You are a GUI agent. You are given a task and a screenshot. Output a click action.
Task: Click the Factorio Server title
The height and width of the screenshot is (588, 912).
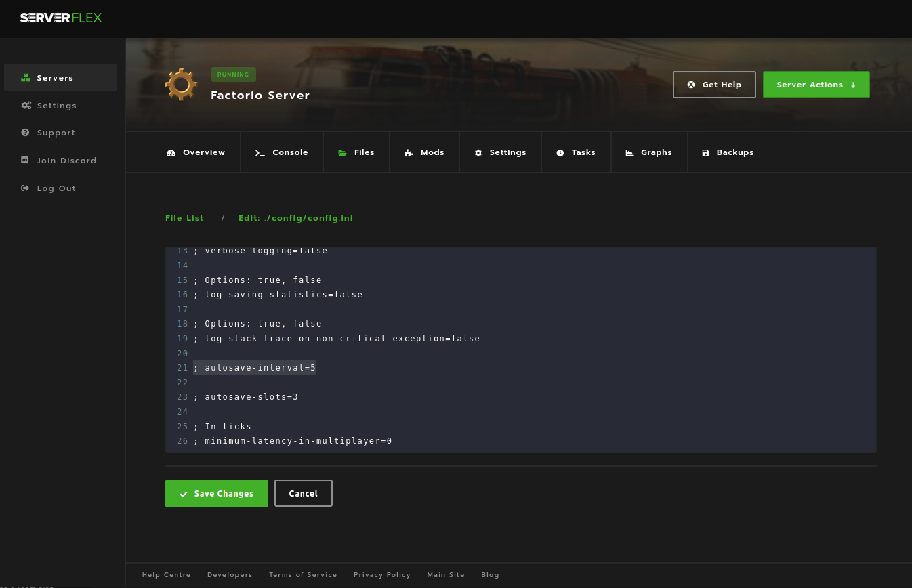[x=260, y=96]
